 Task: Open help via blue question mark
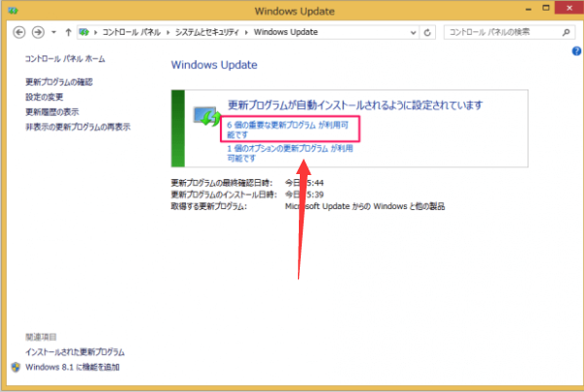coord(576,51)
